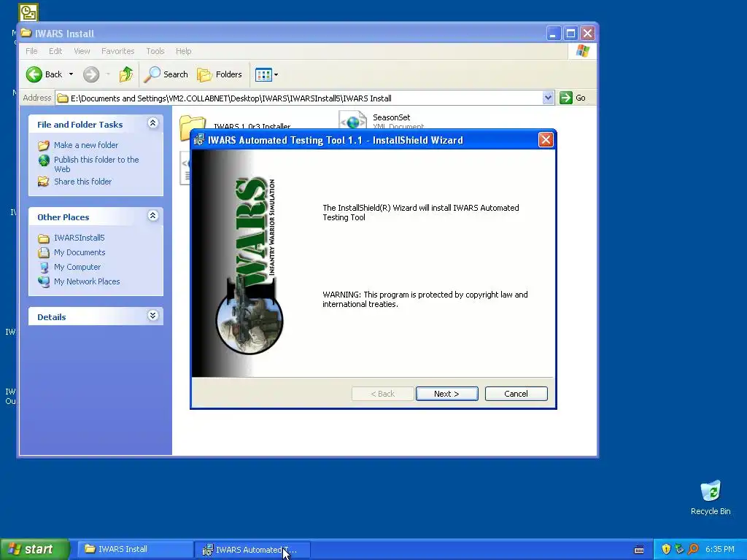Click the Make a new folder icon
The width and height of the screenshot is (747, 560).
[43, 145]
